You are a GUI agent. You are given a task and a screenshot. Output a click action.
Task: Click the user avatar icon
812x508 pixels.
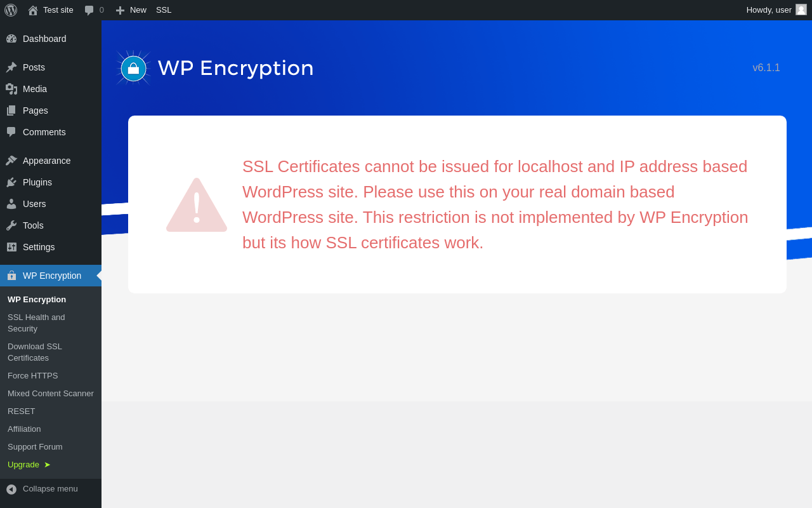pos(801,10)
